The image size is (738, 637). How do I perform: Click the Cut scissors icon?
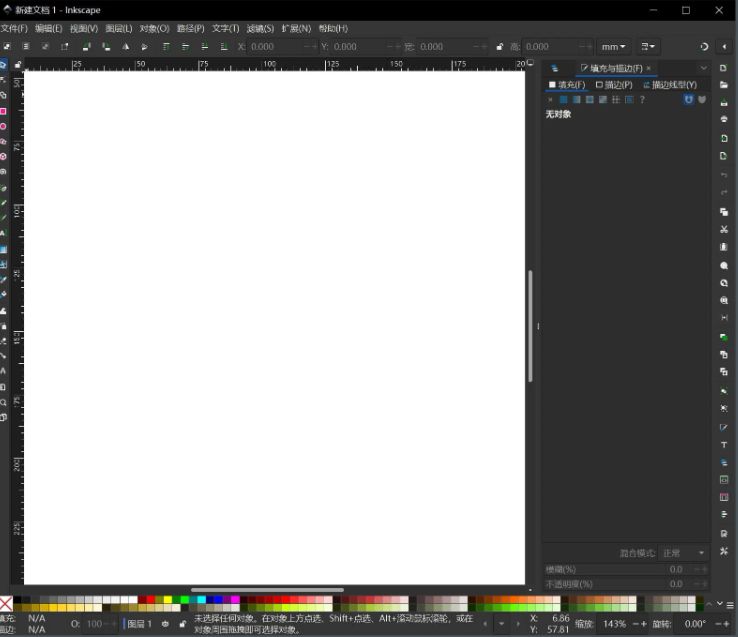point(724,229)
